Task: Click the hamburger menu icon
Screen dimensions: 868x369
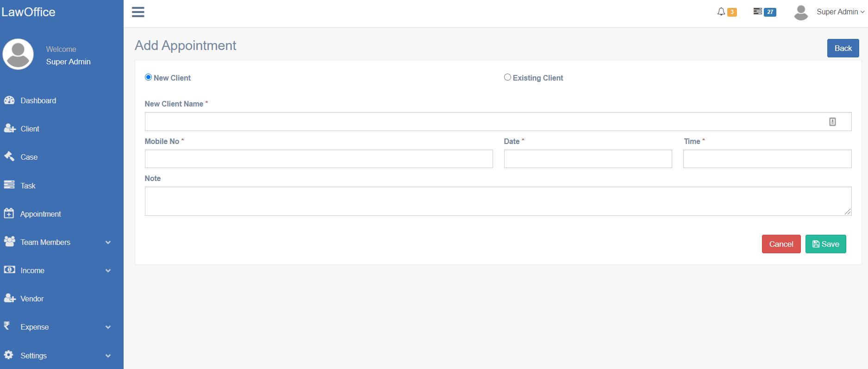Action: 138,12
